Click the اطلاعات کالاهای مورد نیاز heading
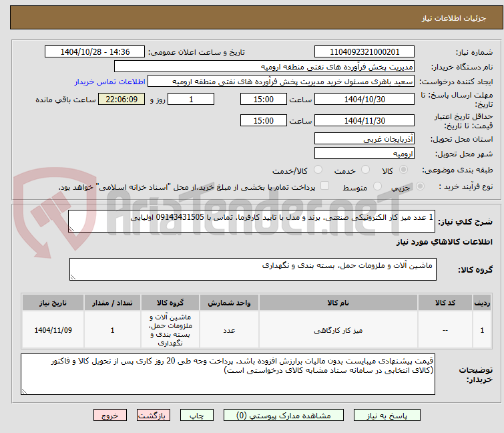504x433 pixels. [444, 242]
